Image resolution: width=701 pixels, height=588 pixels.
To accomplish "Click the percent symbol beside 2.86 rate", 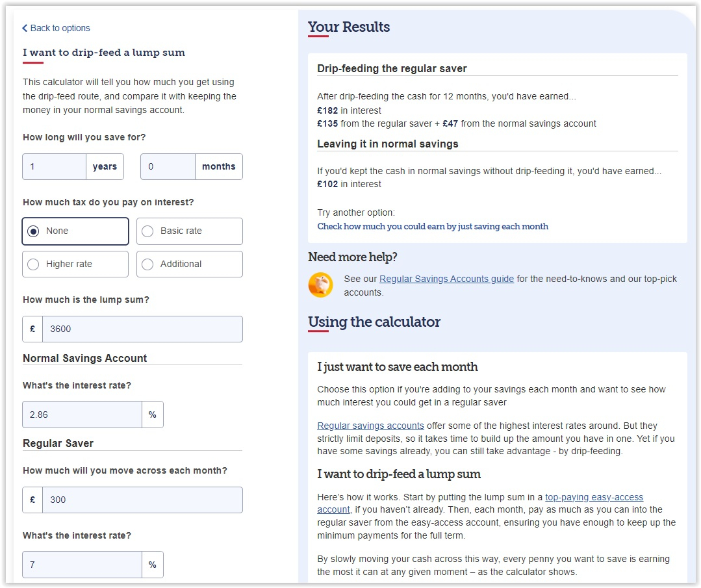I will click(153, 415).
